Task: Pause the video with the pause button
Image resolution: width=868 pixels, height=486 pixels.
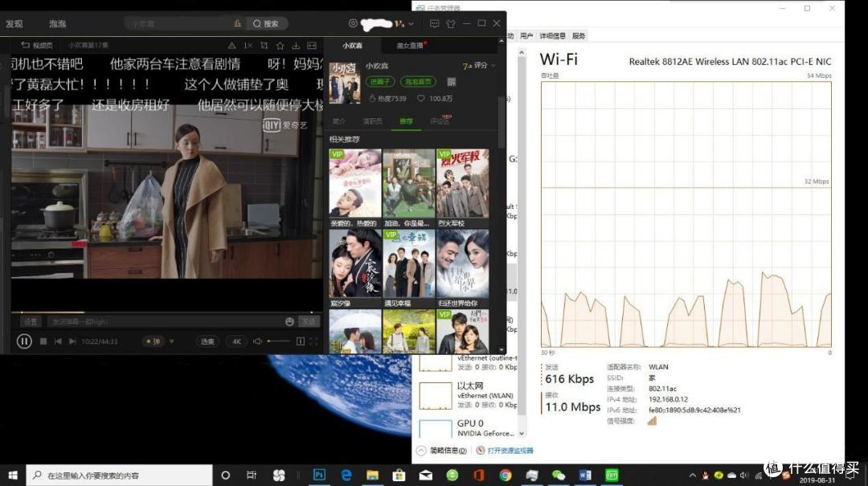Action: (24, 341)
